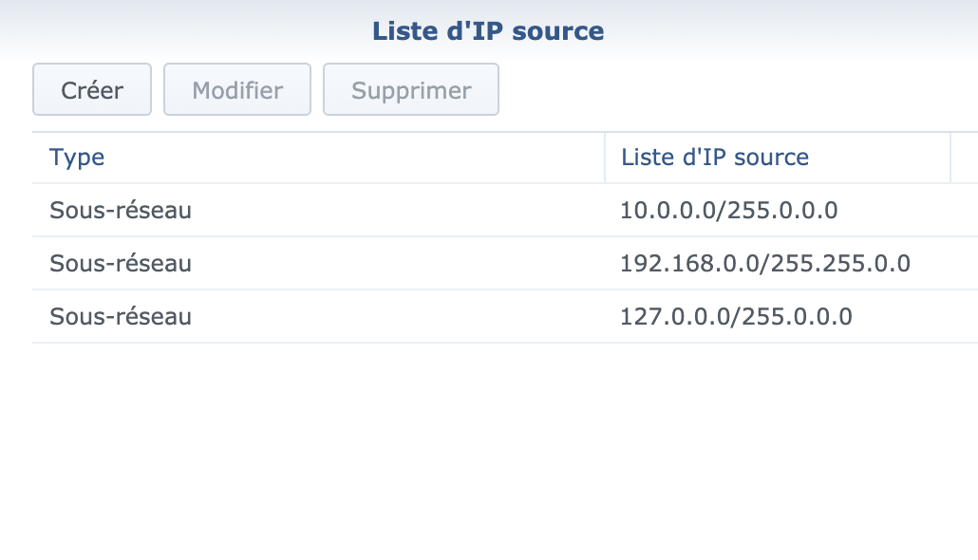Click the divider between Type and IP columns

click(605, 158)
